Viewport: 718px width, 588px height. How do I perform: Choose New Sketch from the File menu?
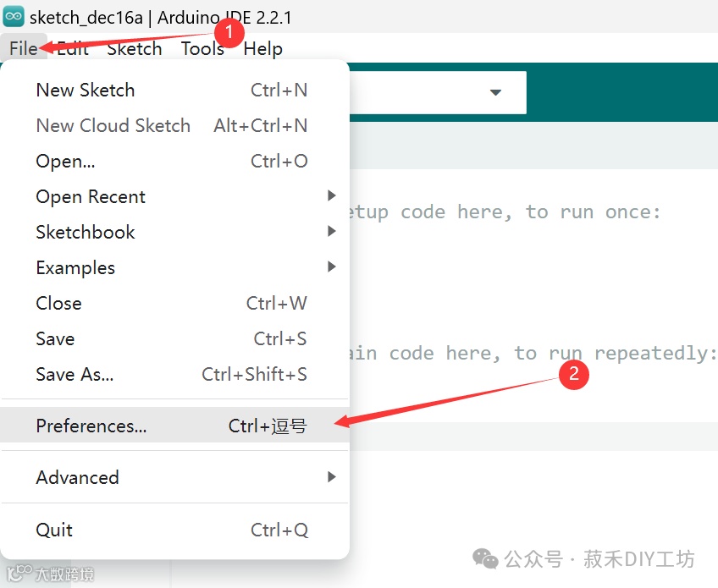pos(174,91)
